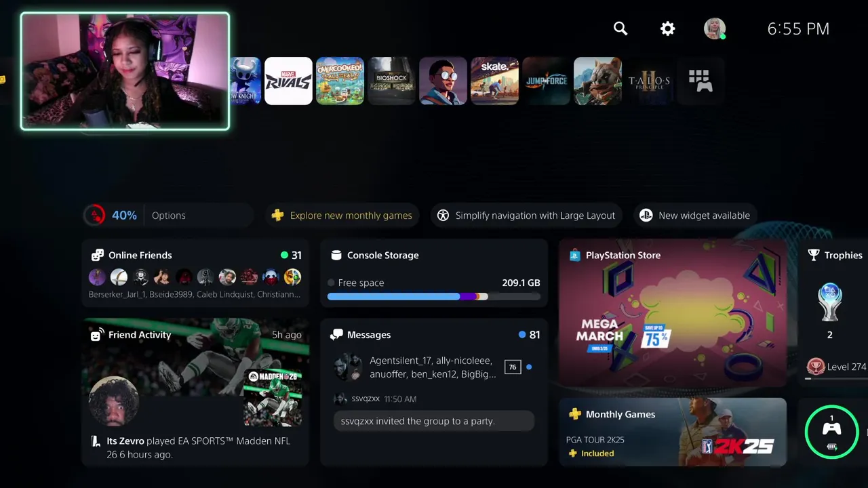Screen dimensions: 868x488
Task: Click the PlayStation logo beside New widget available
Action: [646, 216]
